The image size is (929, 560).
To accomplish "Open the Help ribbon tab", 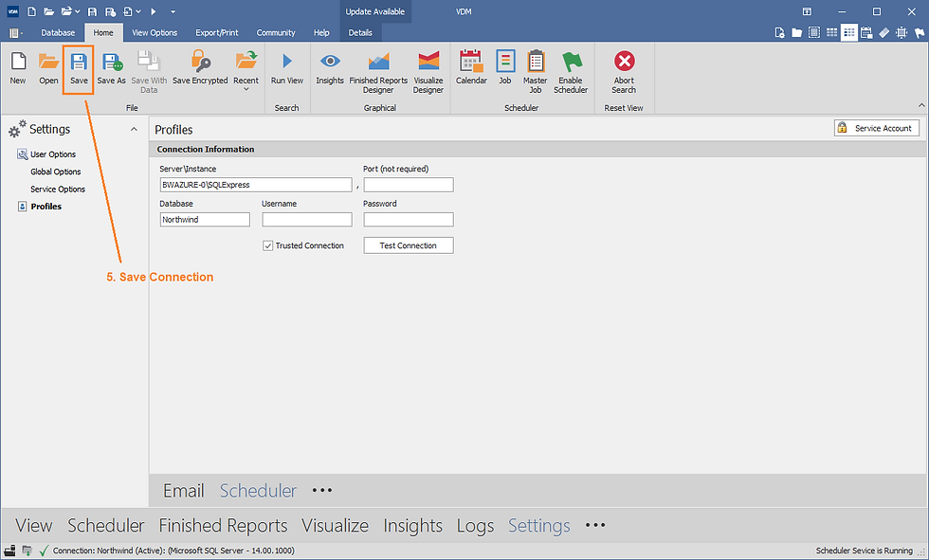I will (x=321, y=33).
